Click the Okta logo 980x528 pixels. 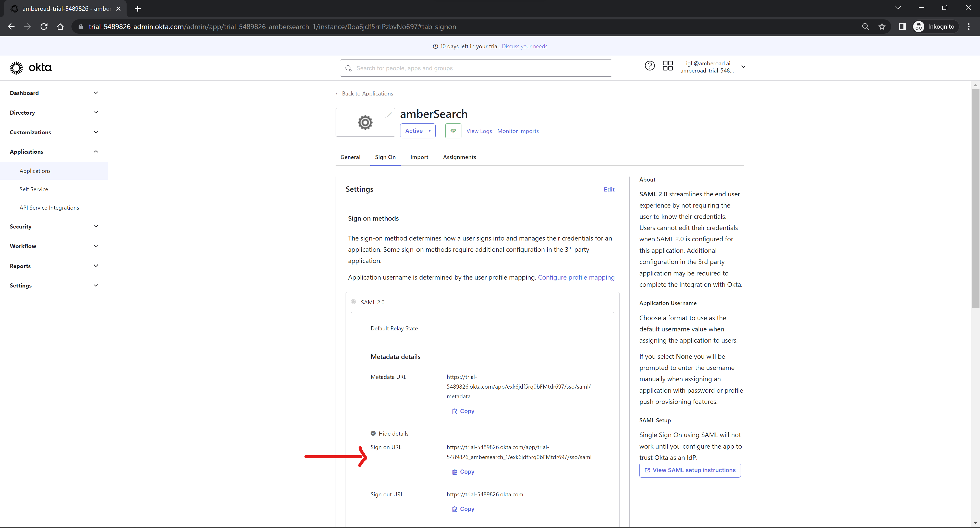coord(30,68)
